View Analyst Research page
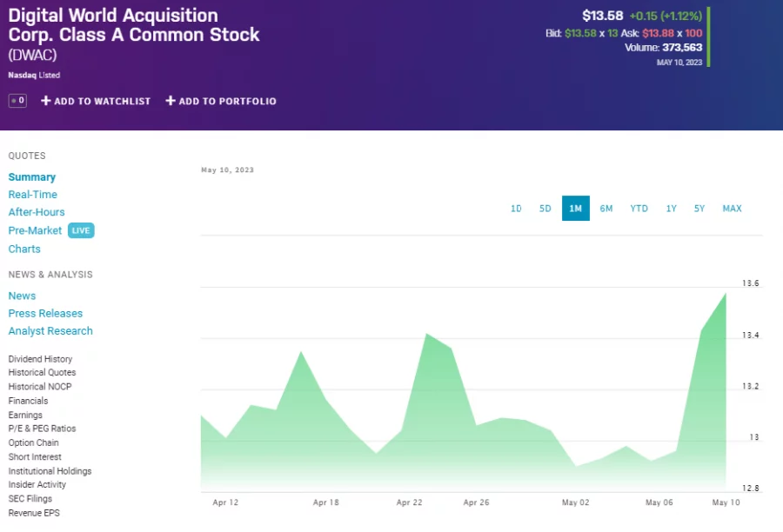 pyautogui.click(x=50, y=331)
